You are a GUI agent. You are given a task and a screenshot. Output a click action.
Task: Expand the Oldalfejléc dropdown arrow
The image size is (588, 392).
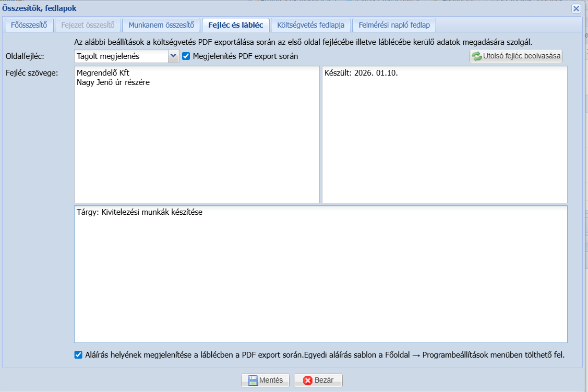pos(174,56)
